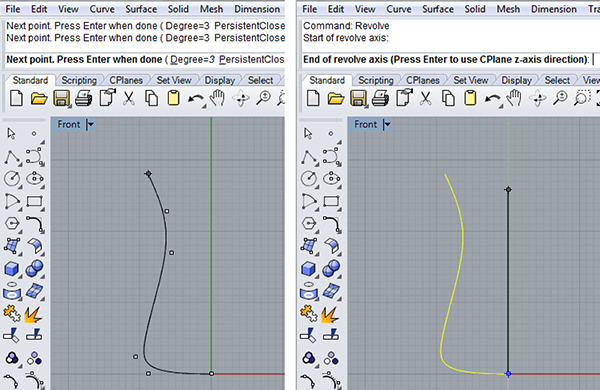
Task: Open Solid menu in right window
Action: (475, 9)
